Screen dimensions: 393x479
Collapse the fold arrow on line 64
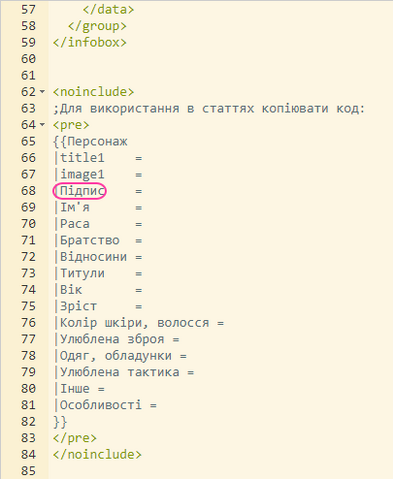(42, 124)
